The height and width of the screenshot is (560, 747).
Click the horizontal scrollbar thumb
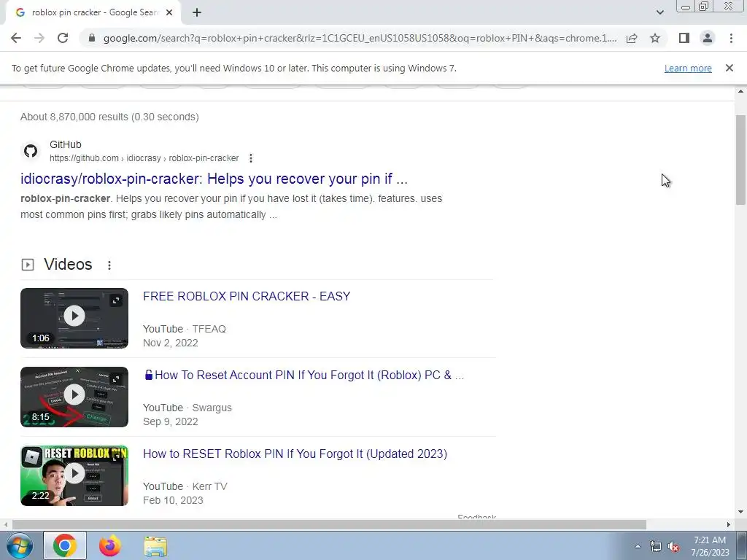(x=329, y=524)
